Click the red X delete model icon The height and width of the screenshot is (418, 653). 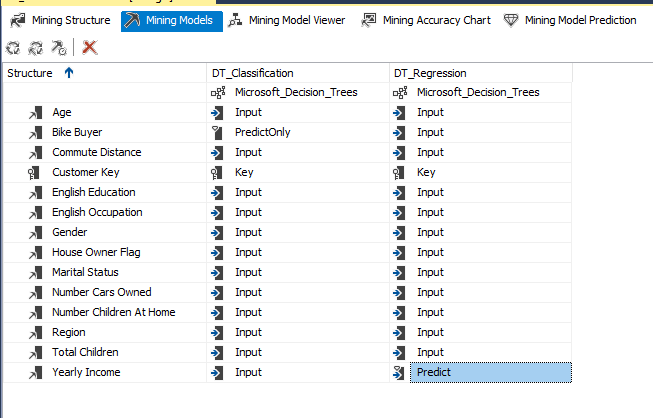[90, 47]
